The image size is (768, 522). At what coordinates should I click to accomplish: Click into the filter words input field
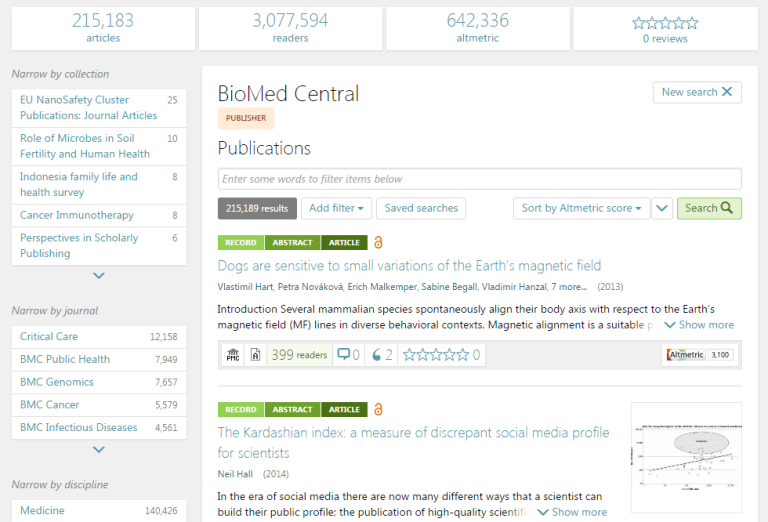pyautogui.click(x=480, y=179)
